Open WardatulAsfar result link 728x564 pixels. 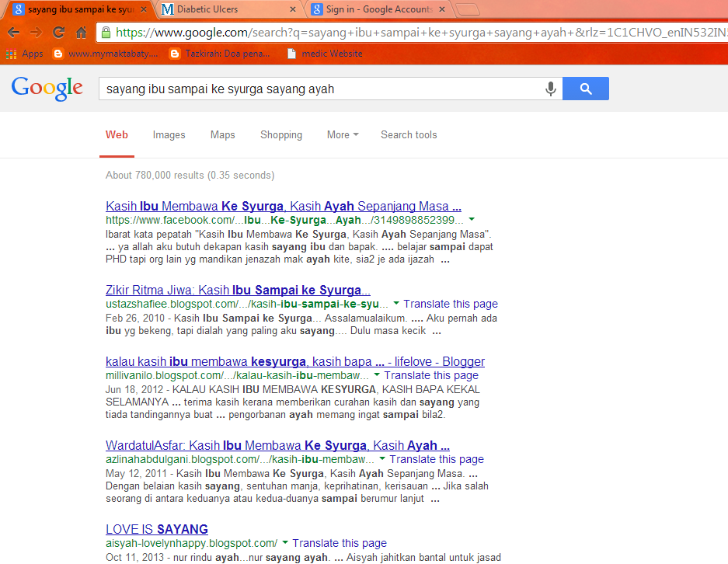pyautogui.click(x=277, y=446)
